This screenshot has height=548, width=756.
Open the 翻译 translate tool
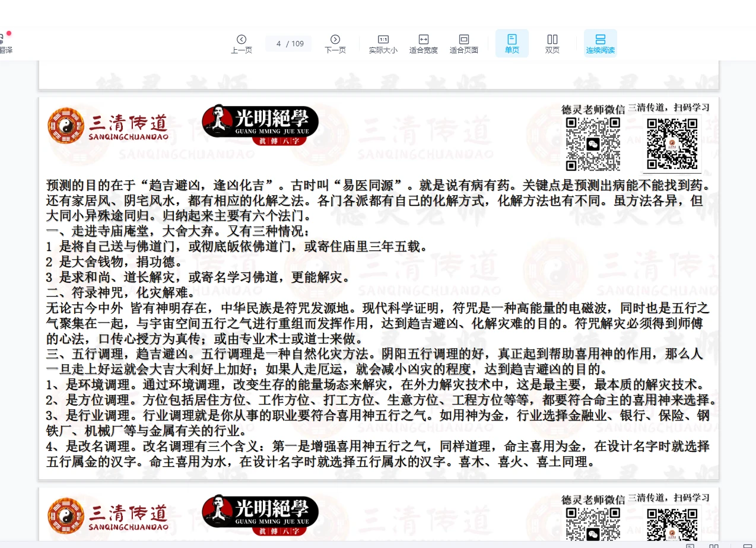tap(5, 44)
